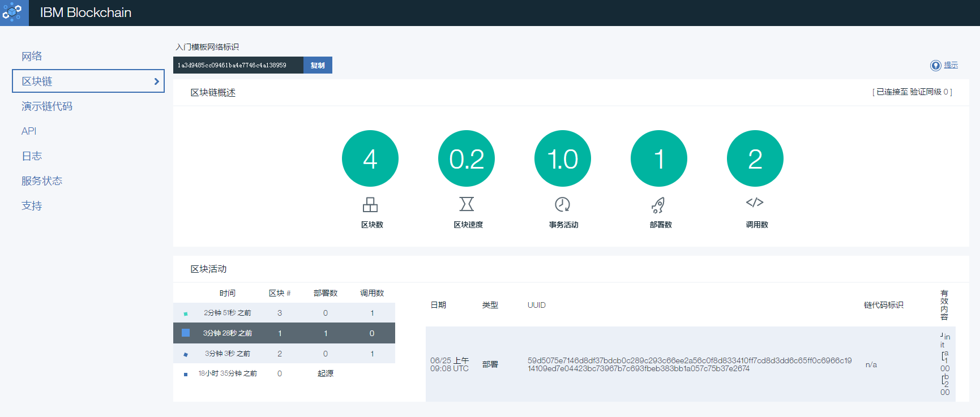Click the IBM Blockchain logo icon

(12, 12)
